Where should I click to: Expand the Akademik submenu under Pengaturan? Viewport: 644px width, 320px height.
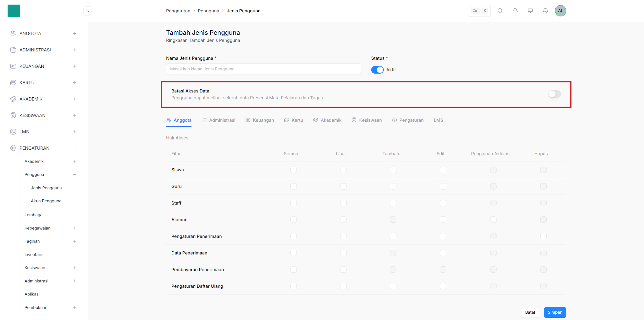[74, 161]
